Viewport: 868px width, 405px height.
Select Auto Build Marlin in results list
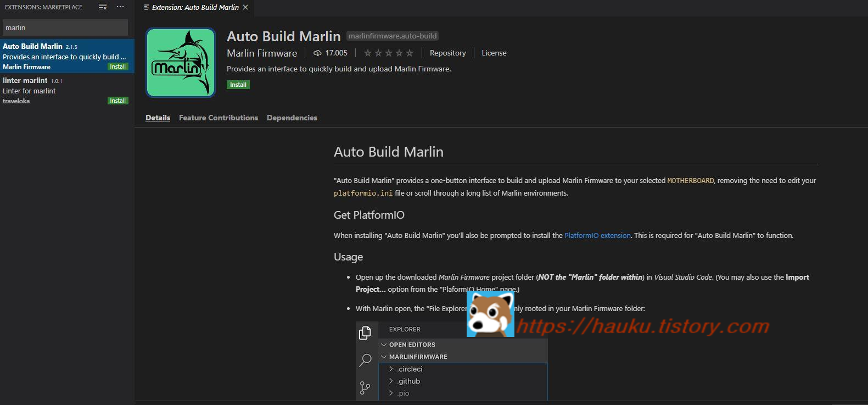(x=67, y=56)
